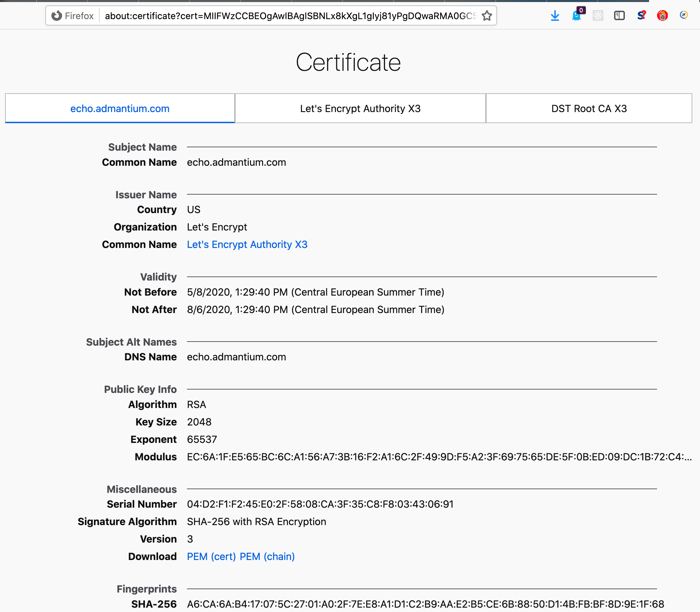Click the Subject Name section heading
Screen dimensions: 700x612
(143, 147)
